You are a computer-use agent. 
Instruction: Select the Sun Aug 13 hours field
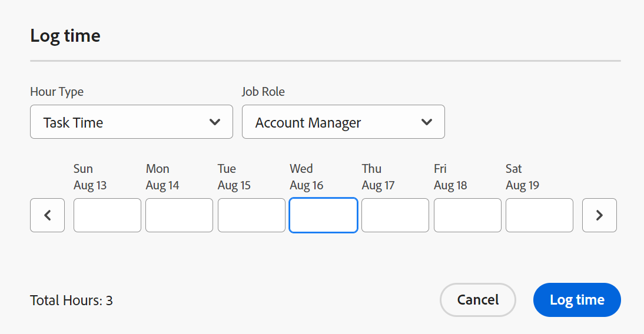click(x=107, y=215)
